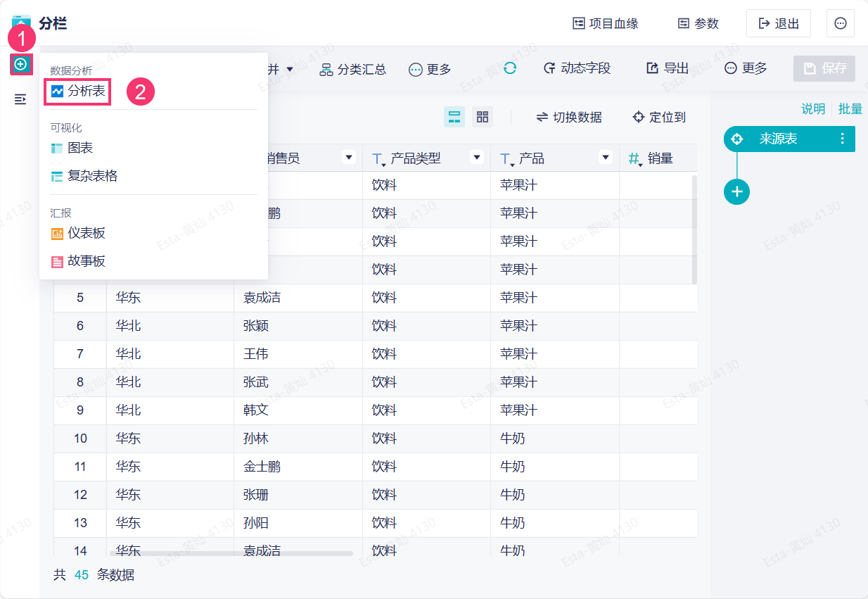This screenshot has width=868, height=599.
Task: Click 说明 link in right panel
Action: pyautogui.click(x=813, y=108)
